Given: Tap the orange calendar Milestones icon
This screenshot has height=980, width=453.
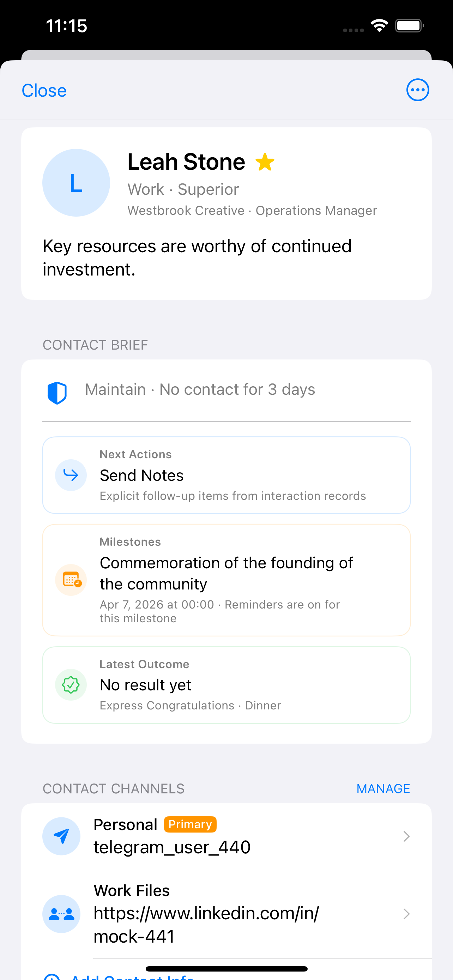Looking at the screenshot, I should [71, 580].
